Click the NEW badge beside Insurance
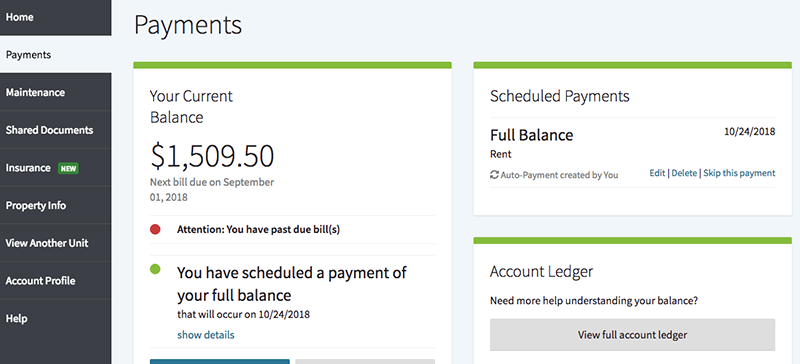 point(68,168)
